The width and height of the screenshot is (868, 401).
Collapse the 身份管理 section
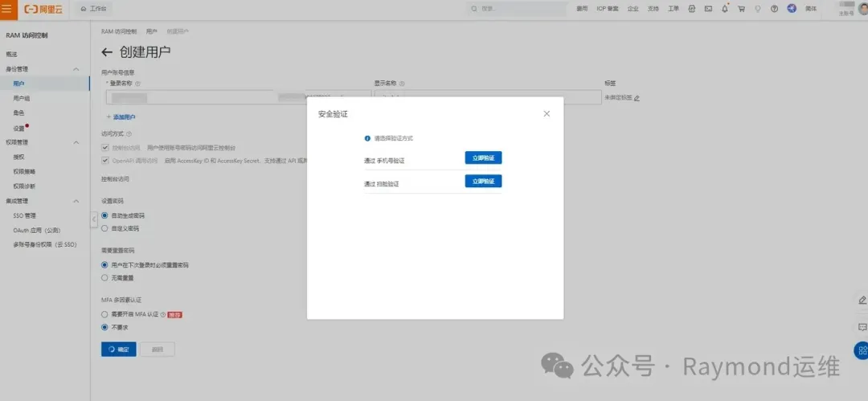pos(76,69)
